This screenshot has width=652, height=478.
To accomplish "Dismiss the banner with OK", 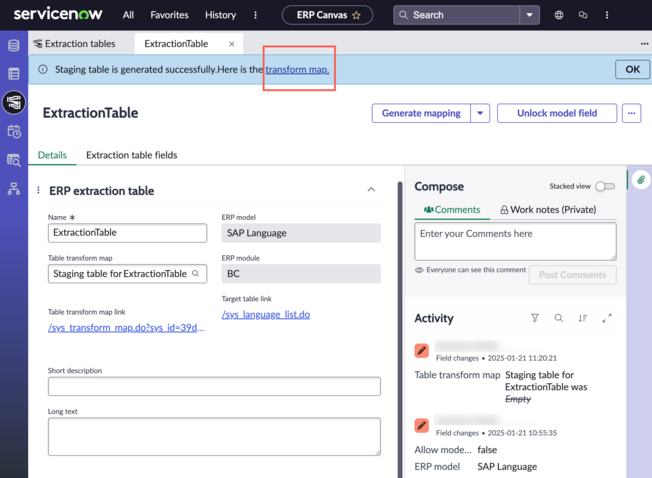I will click(632, 69).
